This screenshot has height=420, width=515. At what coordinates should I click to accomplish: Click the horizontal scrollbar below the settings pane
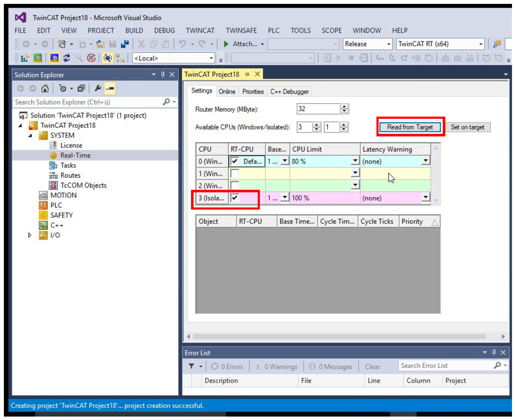click(x=339, y=337)
